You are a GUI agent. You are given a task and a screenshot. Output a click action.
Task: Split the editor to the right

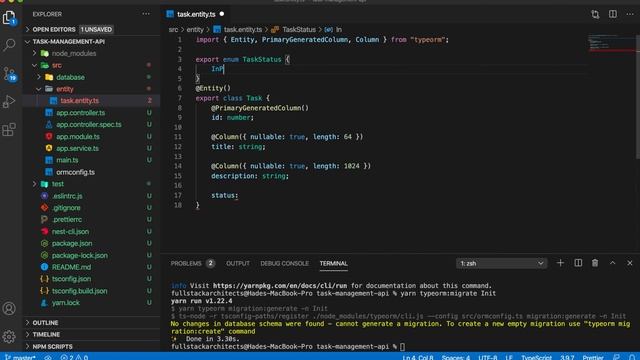[x=613, y=14]
